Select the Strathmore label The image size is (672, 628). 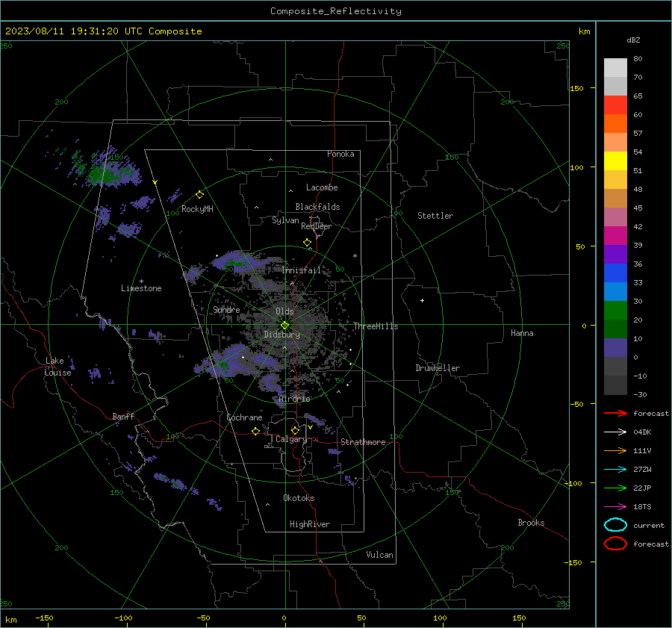click(x=363, y=442)
